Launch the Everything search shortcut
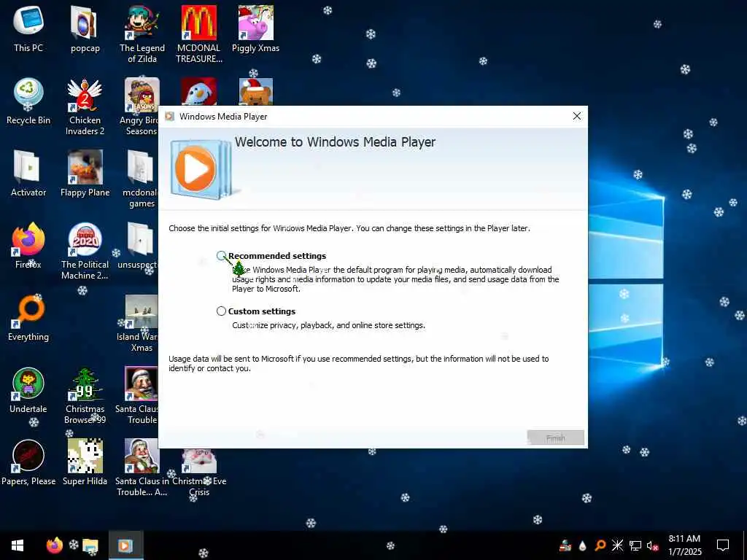747x560 pixels. [x=28, y=318]
